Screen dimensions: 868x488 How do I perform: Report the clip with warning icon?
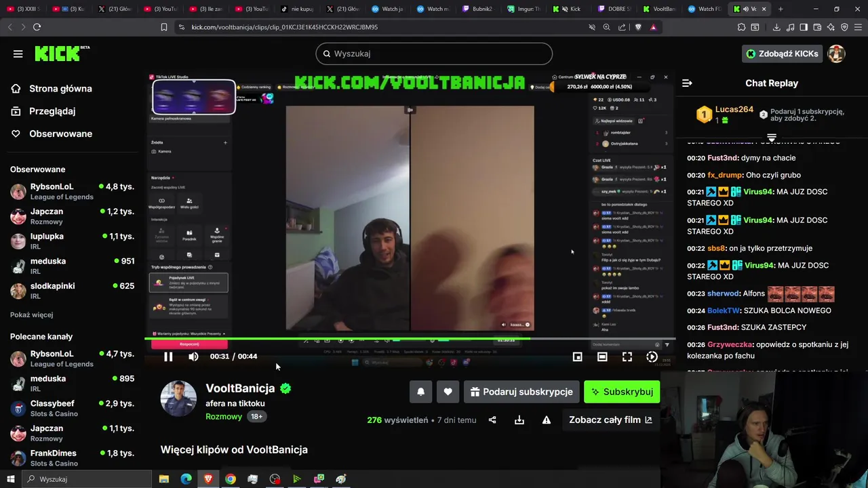547,420
